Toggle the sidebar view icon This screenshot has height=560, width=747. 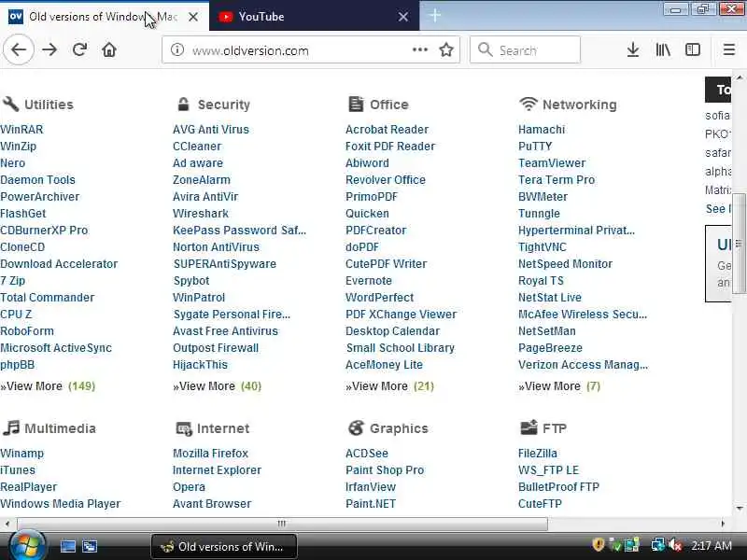pos(692,49)
